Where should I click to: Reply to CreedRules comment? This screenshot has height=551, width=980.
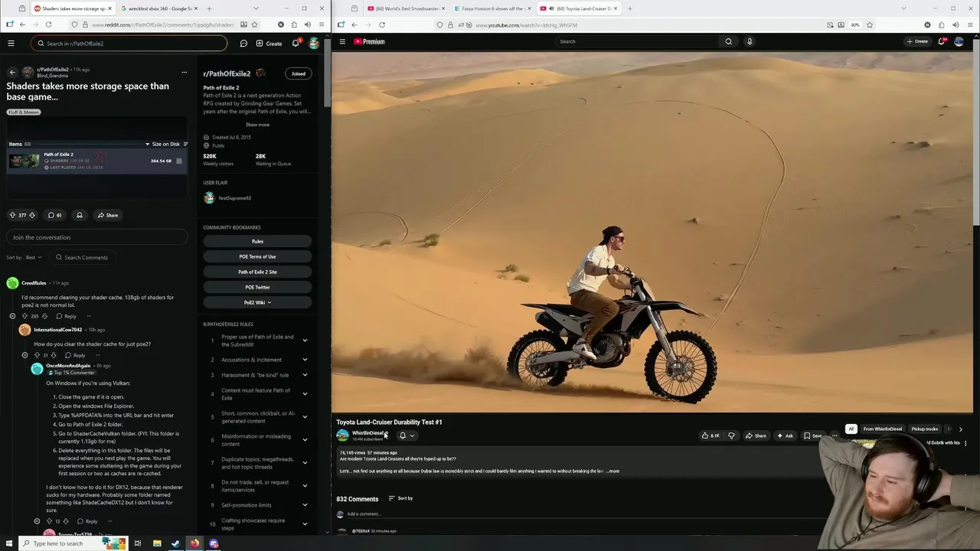tap(67, 316)
